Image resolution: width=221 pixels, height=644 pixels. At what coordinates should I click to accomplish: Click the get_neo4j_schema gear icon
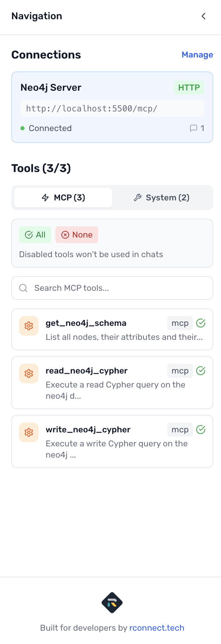(x=29, y=326)
